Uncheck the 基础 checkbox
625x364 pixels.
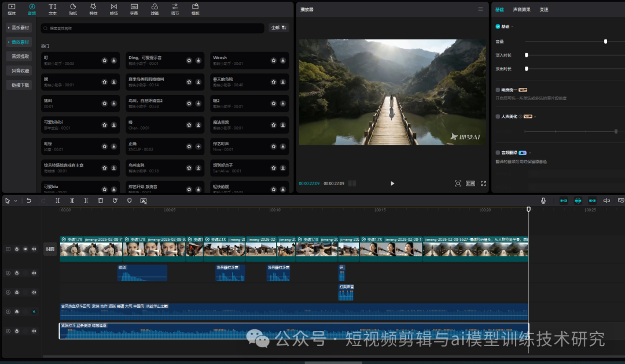tap(498, 27)
